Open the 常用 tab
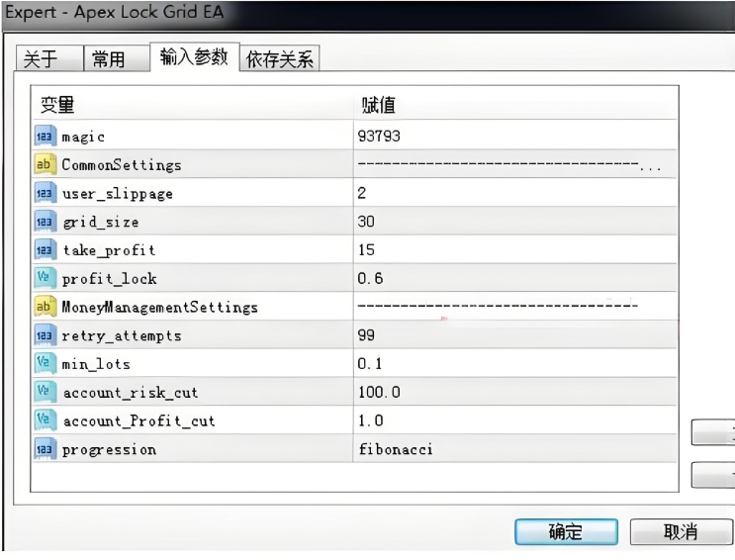Screen dimensions: 735x560 [x=109, y=59]
